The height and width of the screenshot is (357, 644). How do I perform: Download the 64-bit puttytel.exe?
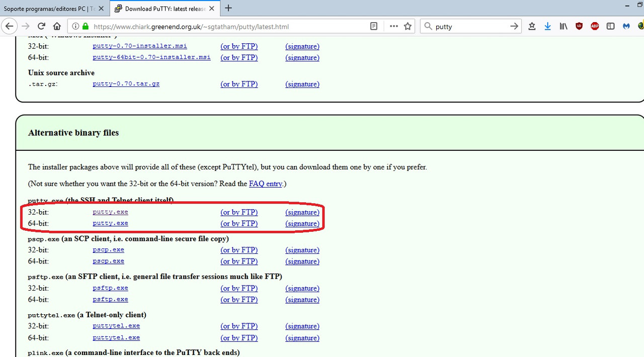(x=116, y=338)
